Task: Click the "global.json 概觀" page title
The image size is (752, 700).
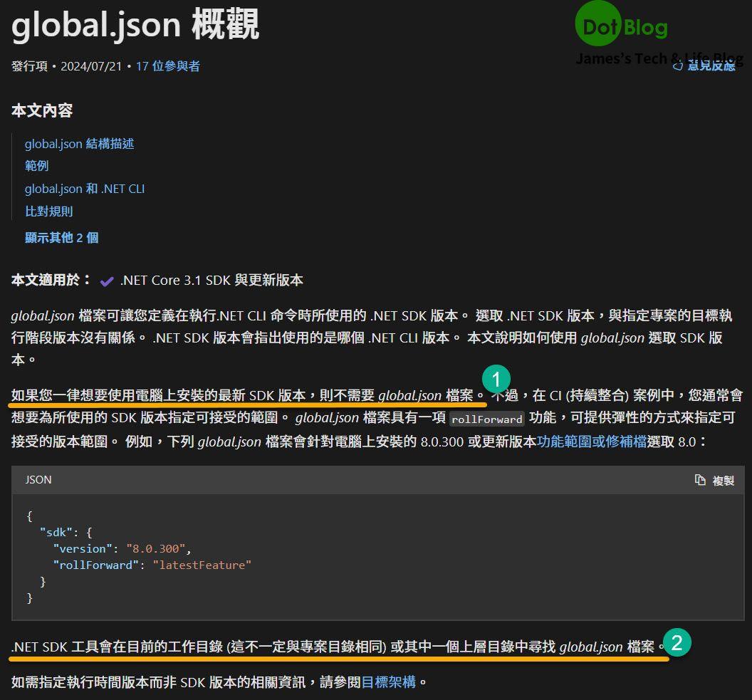Action: coord(135,26)
